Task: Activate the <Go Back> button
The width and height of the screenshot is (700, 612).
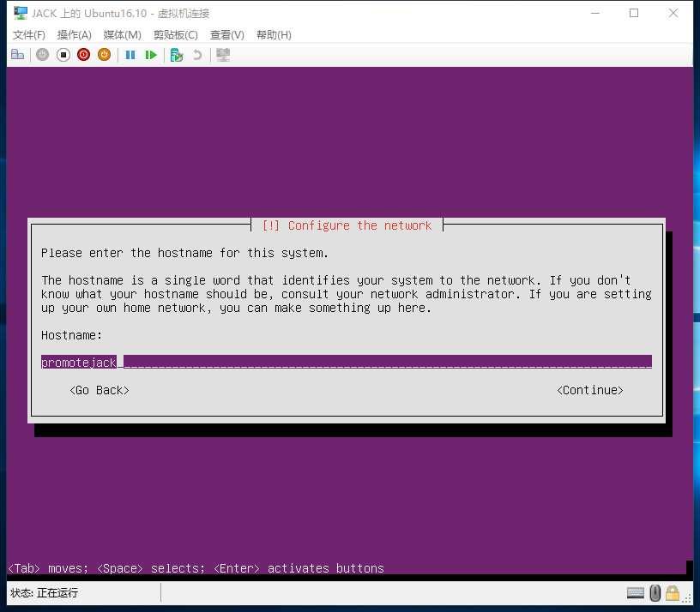Action: click(100, 390)
